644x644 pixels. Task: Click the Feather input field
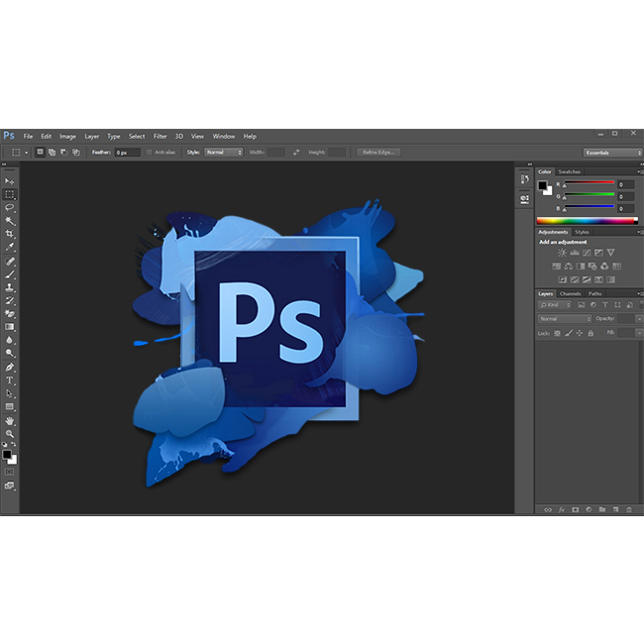pos(128,153)
